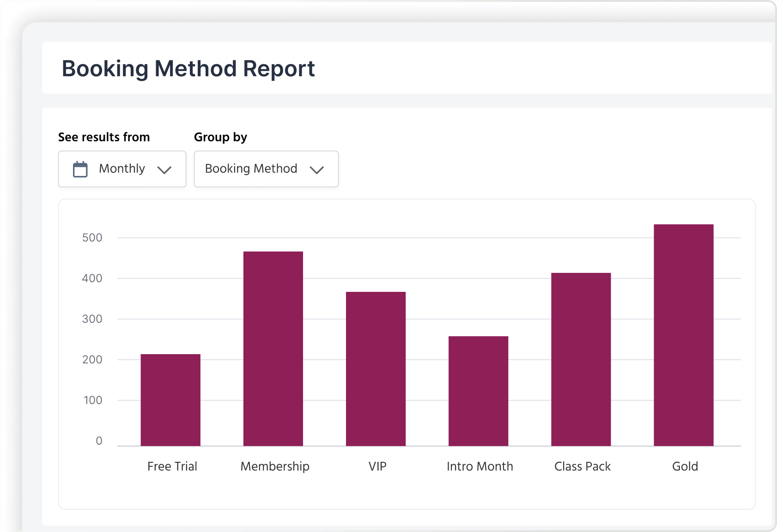Click the 300 y-axis value
This screenshot has width=777, height=532.
coord(92,319)
